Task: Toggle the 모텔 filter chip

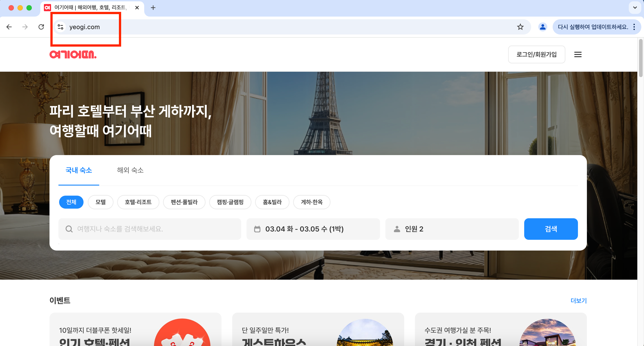Action: point(101,202)
